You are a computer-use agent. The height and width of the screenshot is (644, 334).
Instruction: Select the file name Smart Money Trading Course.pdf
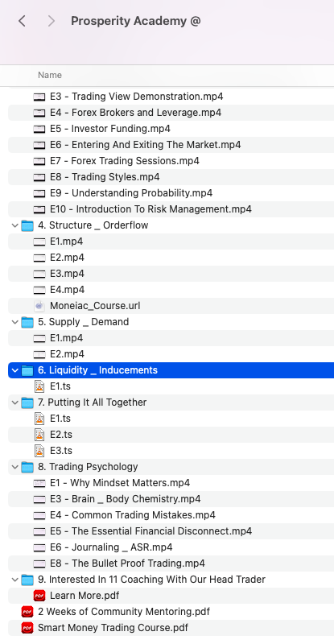[x=113, y=628]
